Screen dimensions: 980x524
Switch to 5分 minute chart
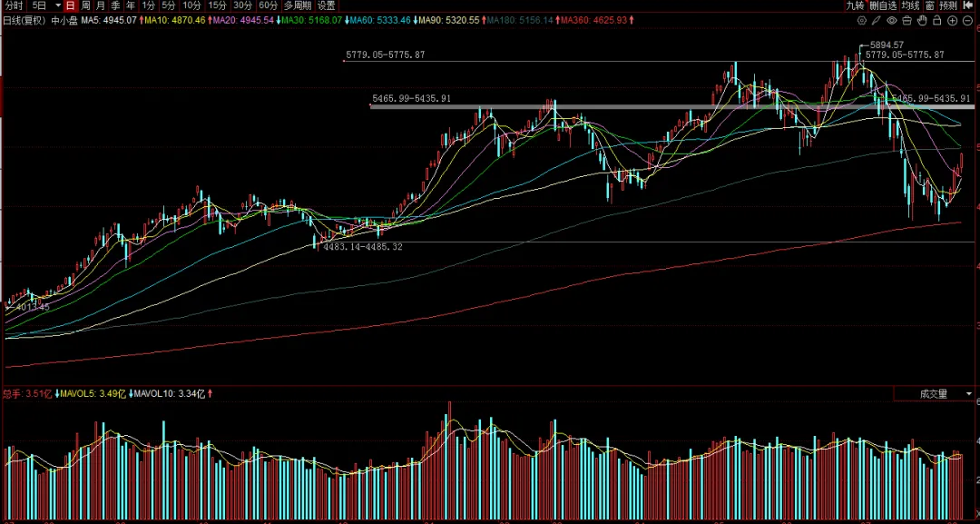(x=168, y=5)
